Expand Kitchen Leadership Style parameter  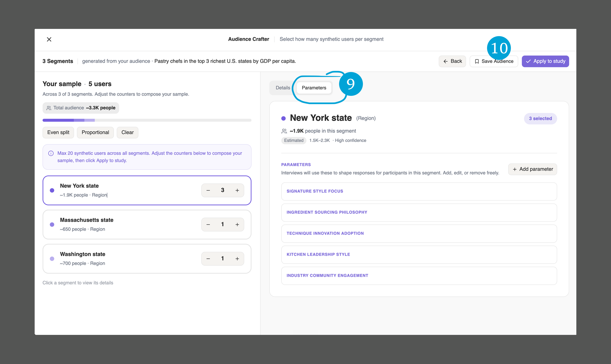[419, 255]
